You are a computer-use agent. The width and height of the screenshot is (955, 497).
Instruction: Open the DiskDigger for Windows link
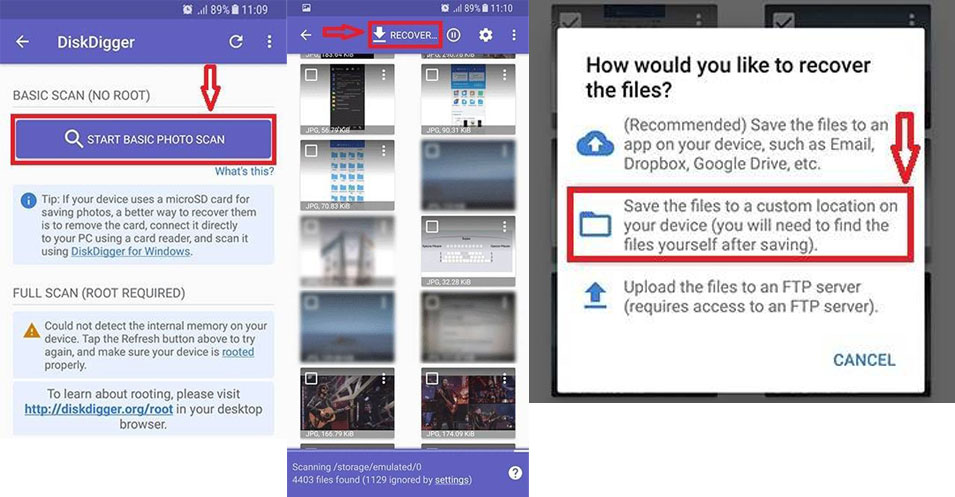(x=131, y=251)
